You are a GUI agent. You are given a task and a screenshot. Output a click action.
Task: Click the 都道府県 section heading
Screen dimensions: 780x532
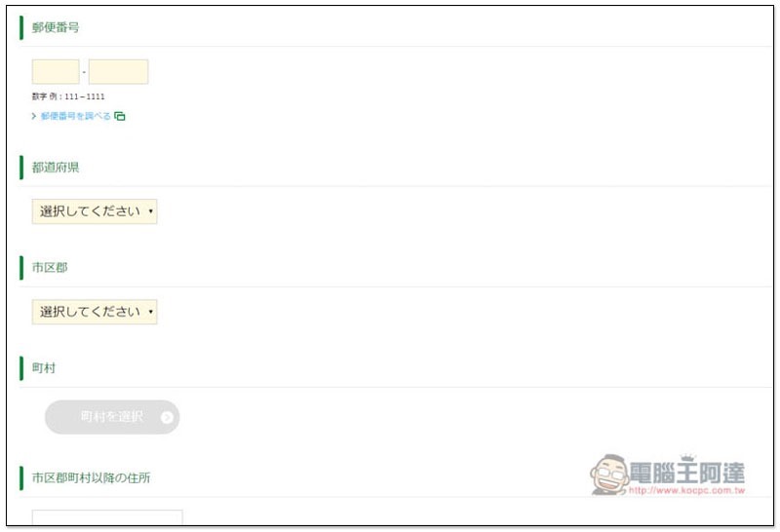[56, 168]
